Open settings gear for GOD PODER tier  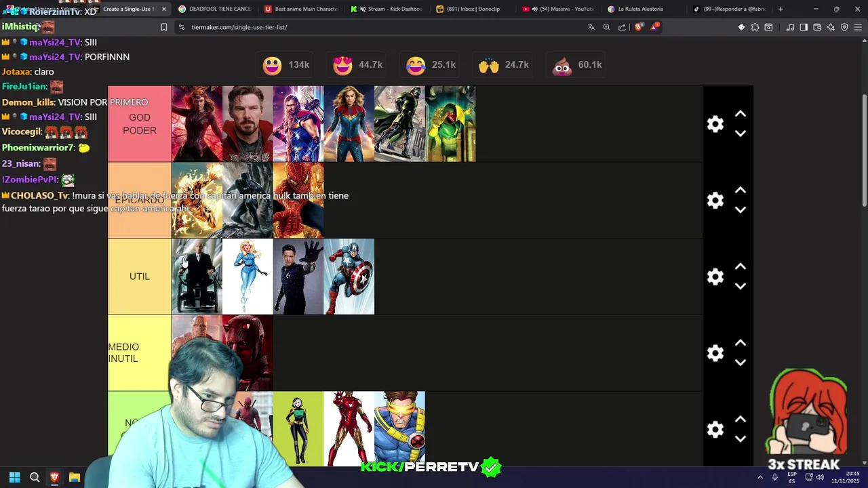pos(715,124)
